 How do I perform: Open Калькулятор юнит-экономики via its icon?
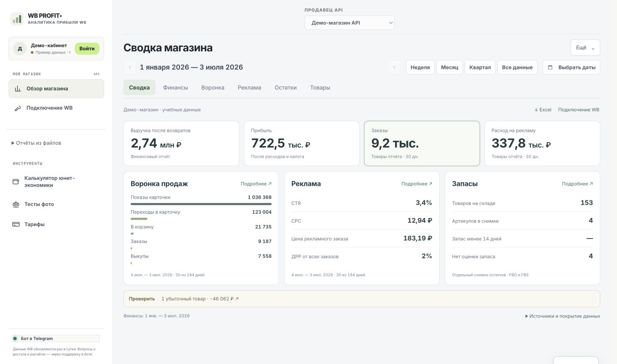click(16, 182)
